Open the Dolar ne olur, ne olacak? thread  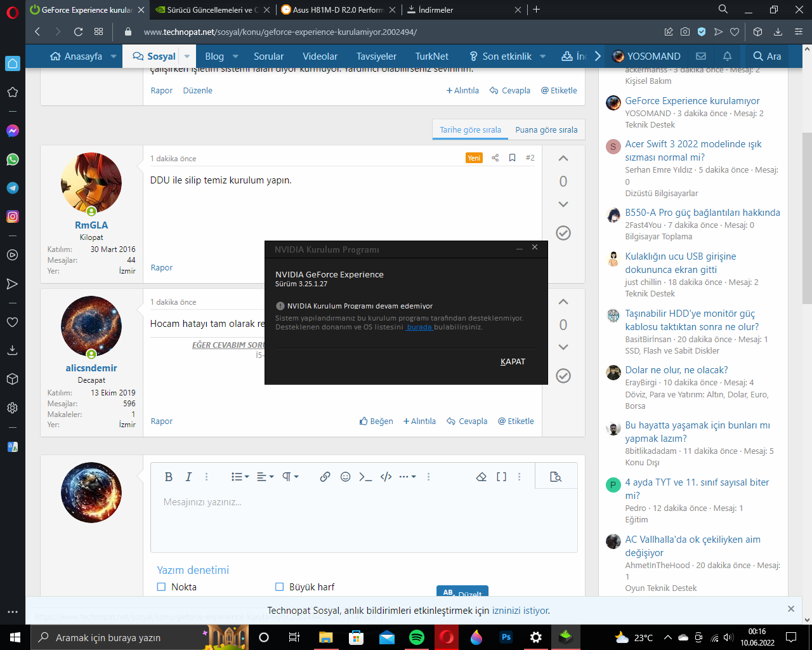[x=676, y=370]
